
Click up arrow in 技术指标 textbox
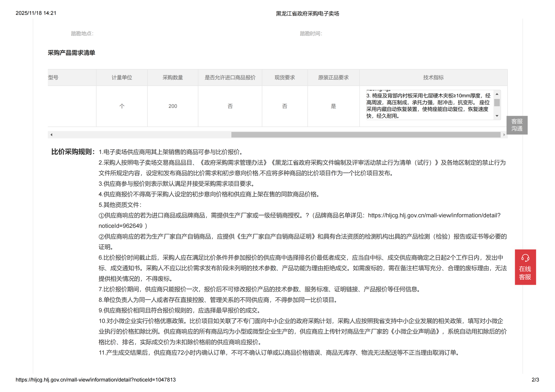click(497, 94)
